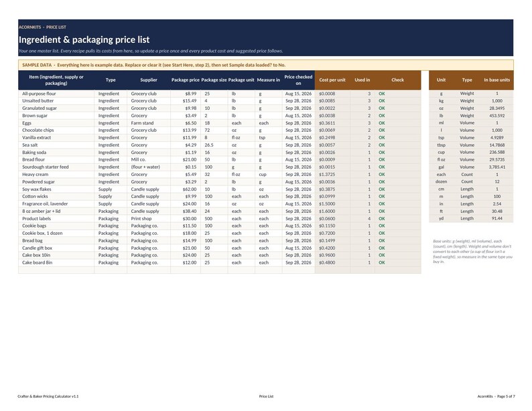This screenshot has height=411, width=532.
Task: Click the 'tbsp' unit cell in conversion table
Action: (441, 145)
